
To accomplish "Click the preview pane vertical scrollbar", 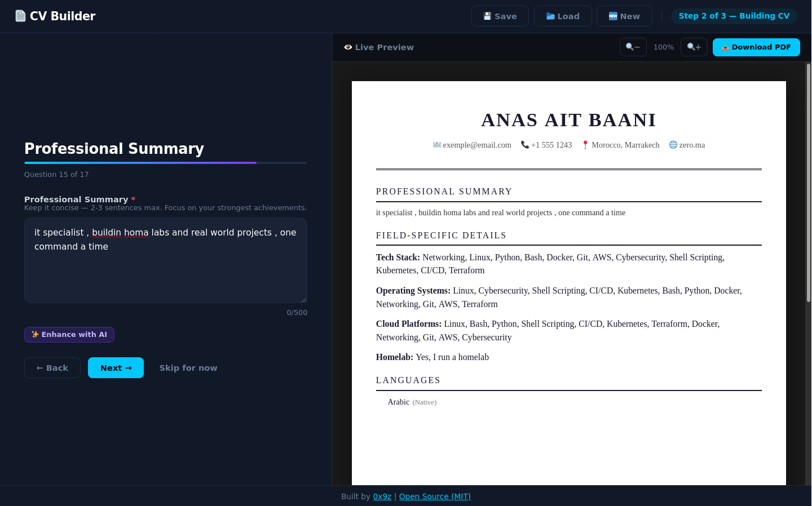I will [808, 183].
